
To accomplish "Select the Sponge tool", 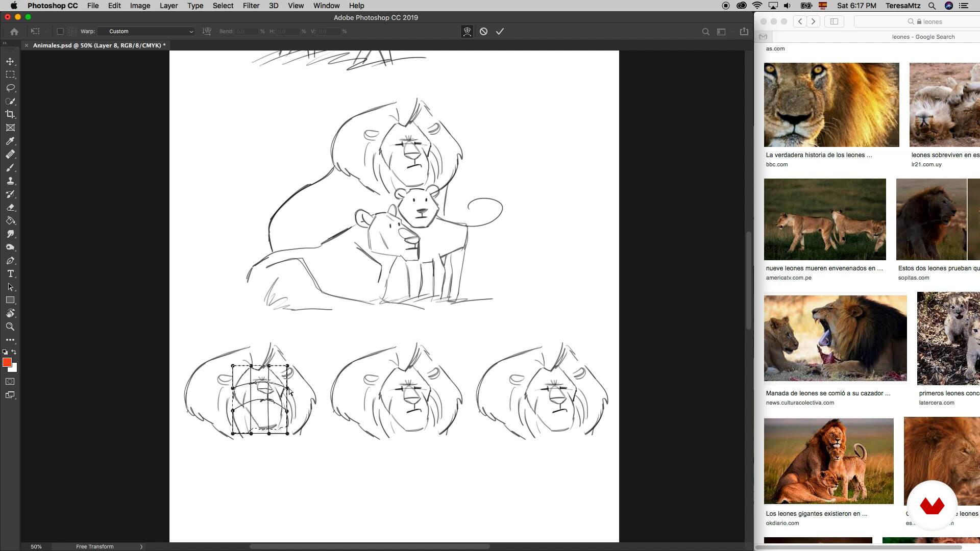I will [10, 247].
